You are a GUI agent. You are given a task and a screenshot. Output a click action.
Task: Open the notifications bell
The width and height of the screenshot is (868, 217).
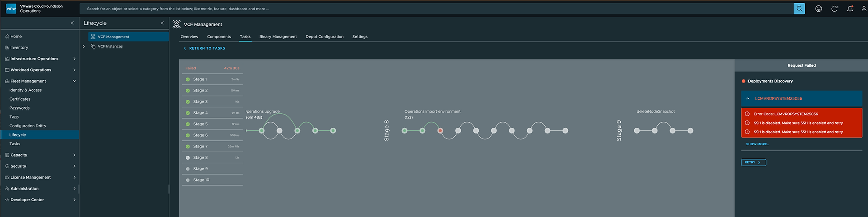click(850, 9)
